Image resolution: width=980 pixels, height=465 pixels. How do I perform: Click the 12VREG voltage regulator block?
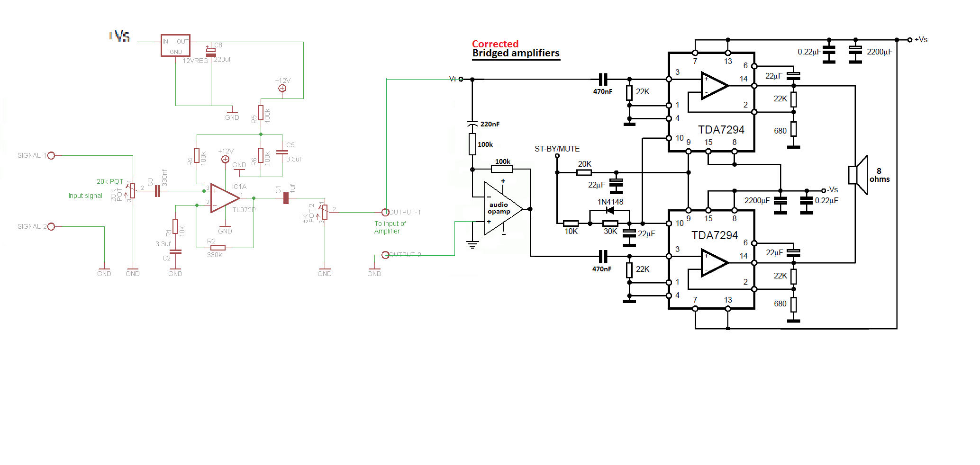click(x=175, y=45)
